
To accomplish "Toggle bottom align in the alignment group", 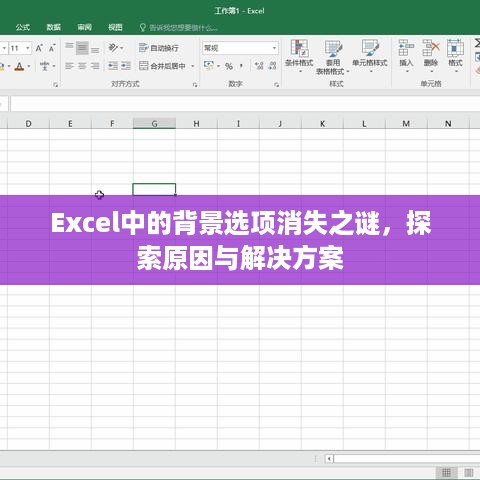I will point(95,49).
